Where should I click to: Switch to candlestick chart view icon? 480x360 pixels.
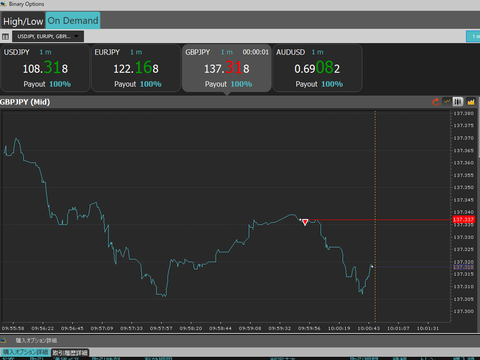(458, 102)
